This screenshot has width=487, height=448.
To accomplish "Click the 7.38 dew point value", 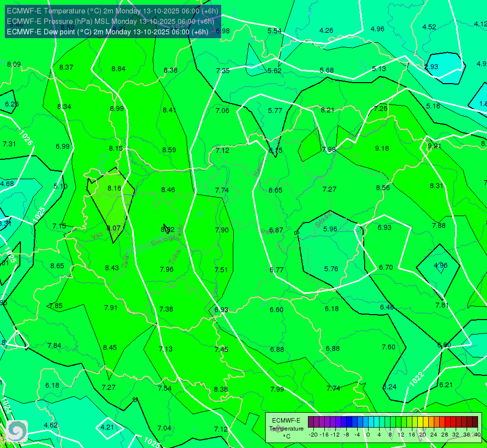I will tap(166, 309).
